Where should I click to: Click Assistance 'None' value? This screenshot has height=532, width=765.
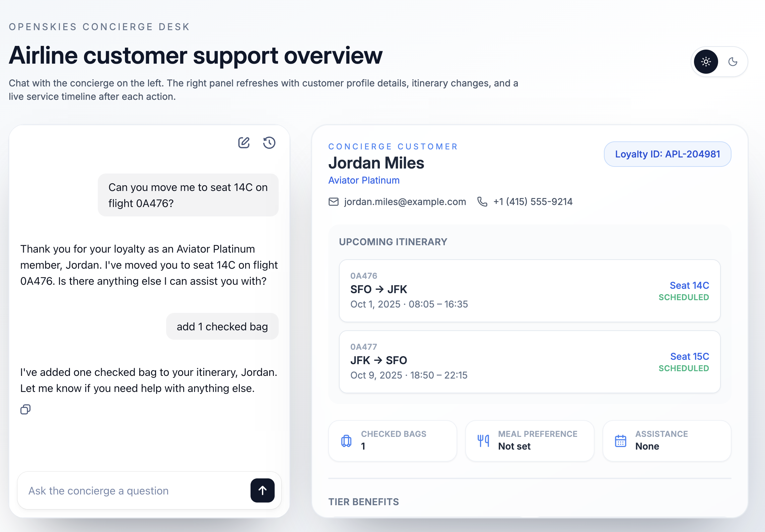(647, 446)
